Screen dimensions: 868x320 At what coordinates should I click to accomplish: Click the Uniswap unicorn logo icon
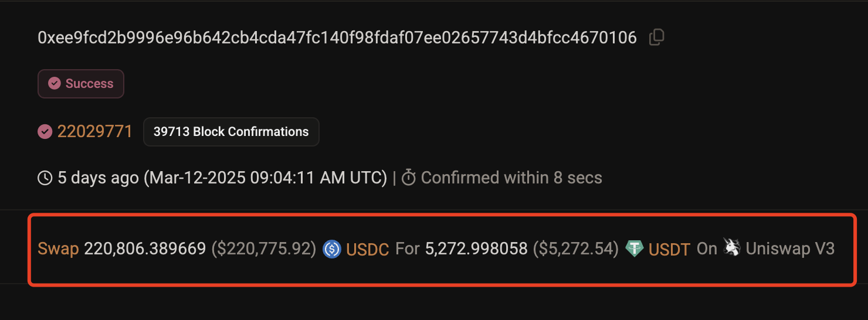731,248
